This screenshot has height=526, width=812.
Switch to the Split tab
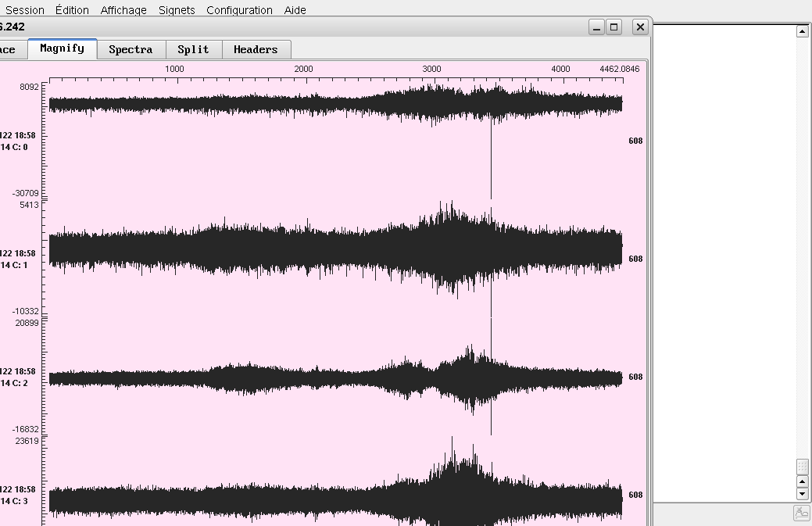(193, 50)
